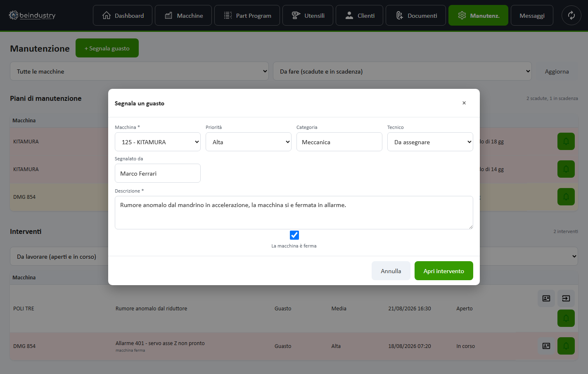The width and height of the screenshot is (588, 374).
Task: Click 'Rumore anomalo dal riduttore' in the interventions table
Action: pyautogui.click(x=151, y=308)
